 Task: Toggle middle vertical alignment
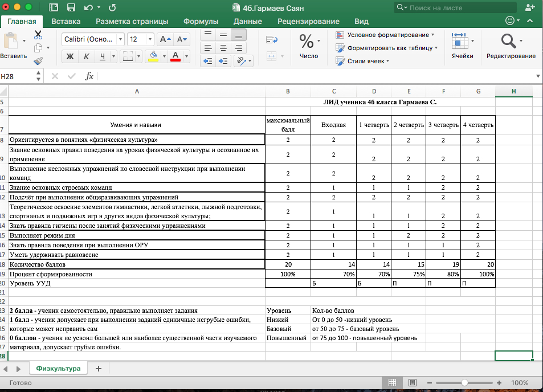click(x=223, y=35)
